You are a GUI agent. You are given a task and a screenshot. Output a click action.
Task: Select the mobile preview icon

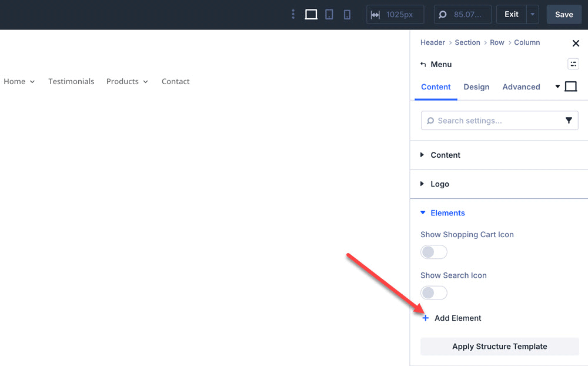347,14
